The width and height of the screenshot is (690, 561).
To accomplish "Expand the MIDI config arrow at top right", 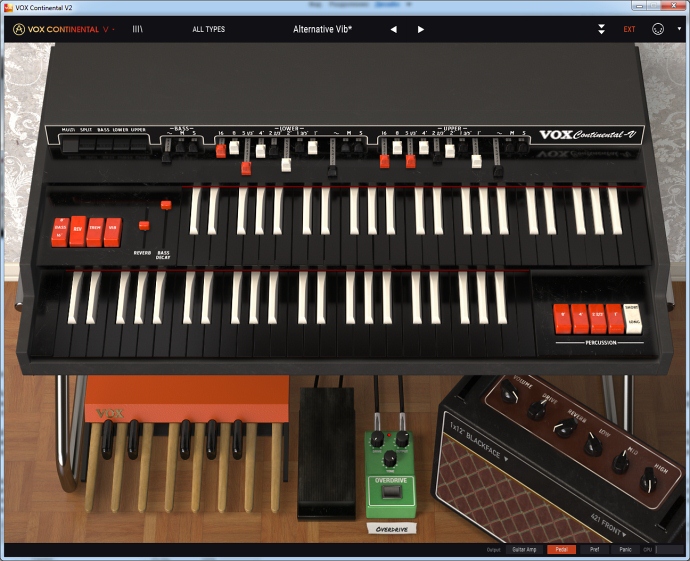I will click(679, 29).
